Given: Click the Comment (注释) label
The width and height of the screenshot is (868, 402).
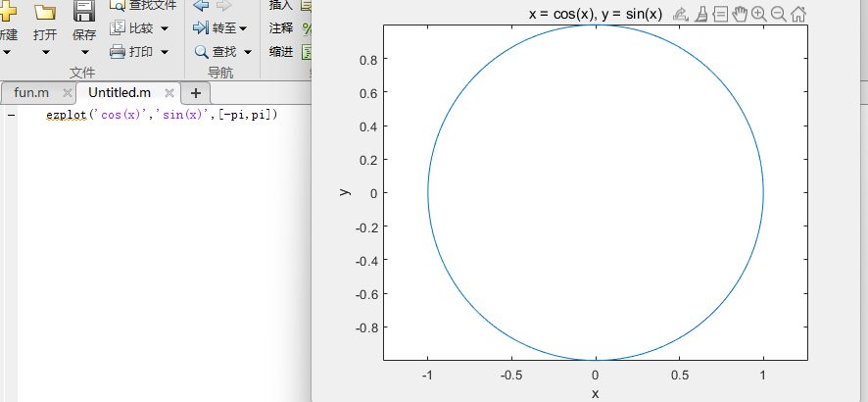Looking at the screenshot, I should [280, 27].
